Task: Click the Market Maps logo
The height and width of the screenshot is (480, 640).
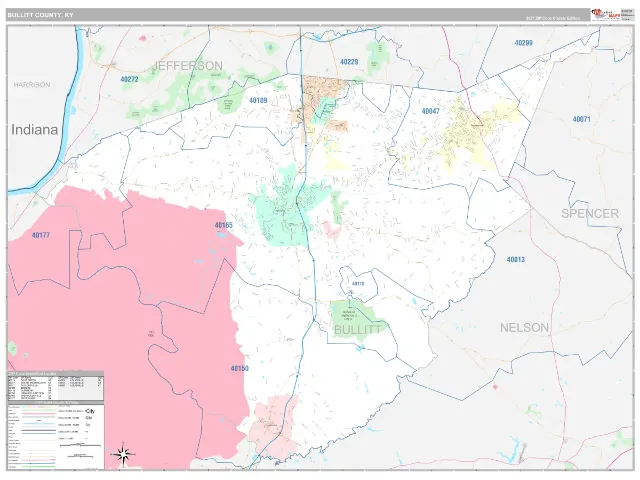Action: tap(605, 15)
